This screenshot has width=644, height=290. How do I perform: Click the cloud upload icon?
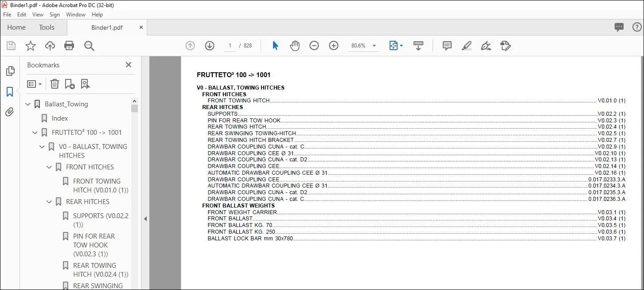click(x=50, y=46)
